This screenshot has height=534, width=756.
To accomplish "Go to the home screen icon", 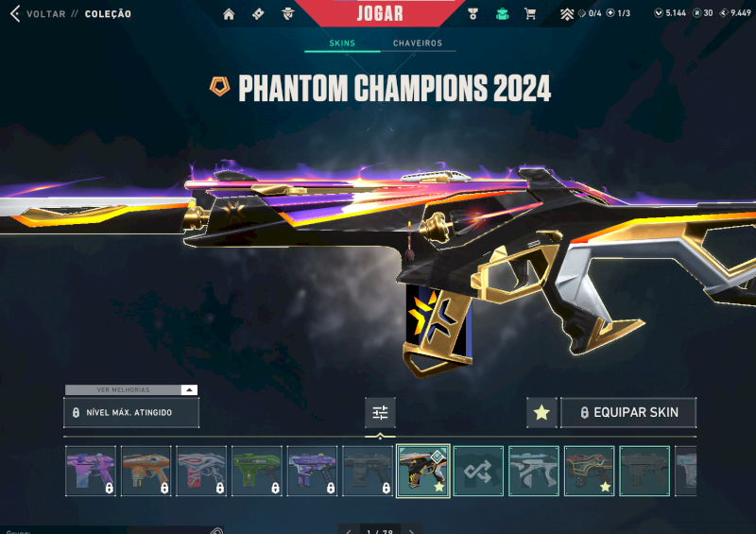I will (229, 14).
